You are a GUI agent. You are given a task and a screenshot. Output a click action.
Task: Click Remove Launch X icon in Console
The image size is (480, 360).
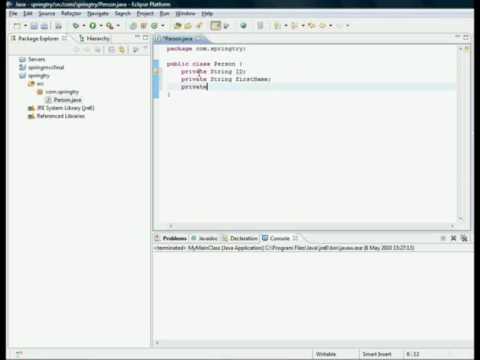point(453,238)
